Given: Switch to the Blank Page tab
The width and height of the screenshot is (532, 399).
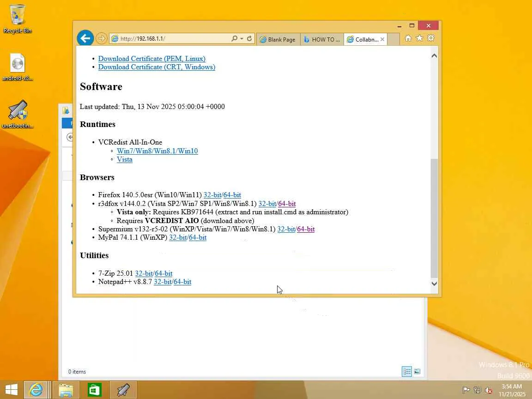Looking at the screenshot, I should pos(278,39).
